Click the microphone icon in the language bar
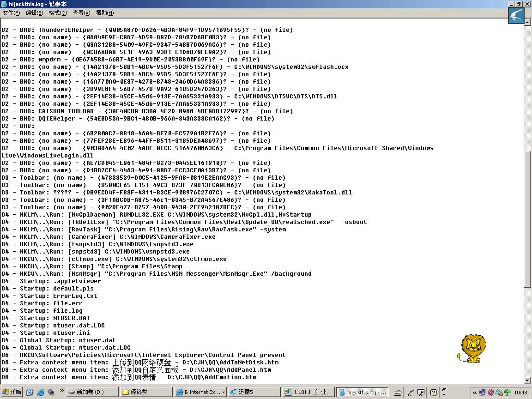Viewport: 532px width, 399px height. [x=410, y=393]
